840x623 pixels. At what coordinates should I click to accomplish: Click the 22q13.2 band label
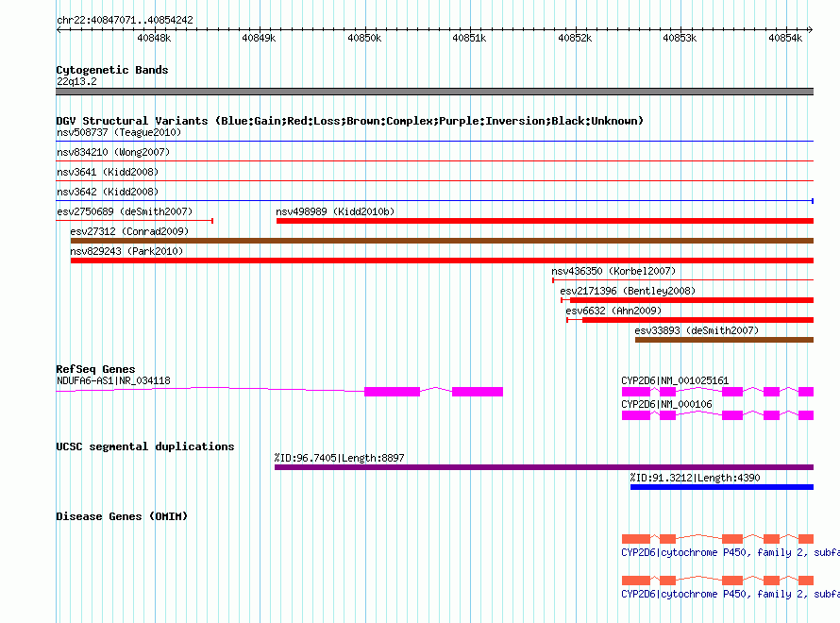76,81
